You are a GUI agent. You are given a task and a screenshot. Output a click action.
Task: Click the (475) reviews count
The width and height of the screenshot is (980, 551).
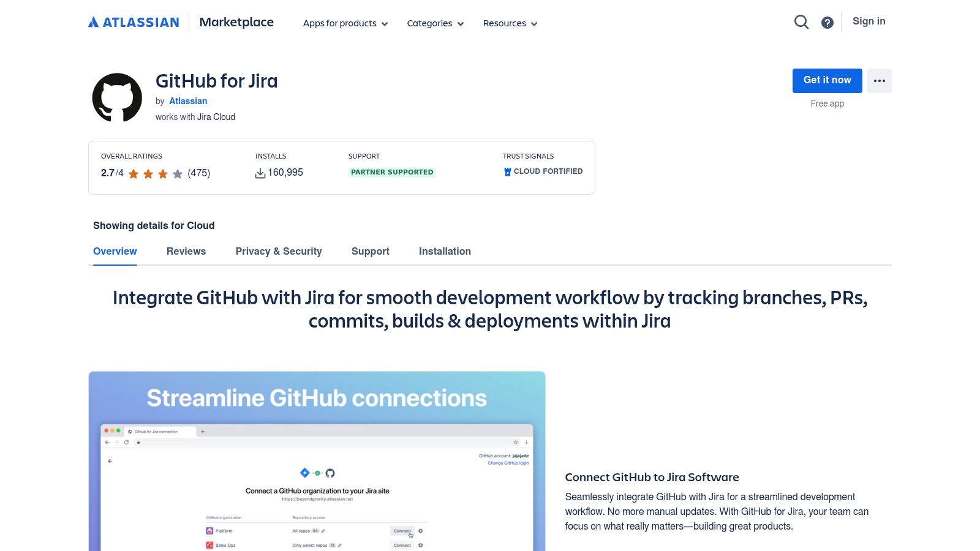[199, 173]
